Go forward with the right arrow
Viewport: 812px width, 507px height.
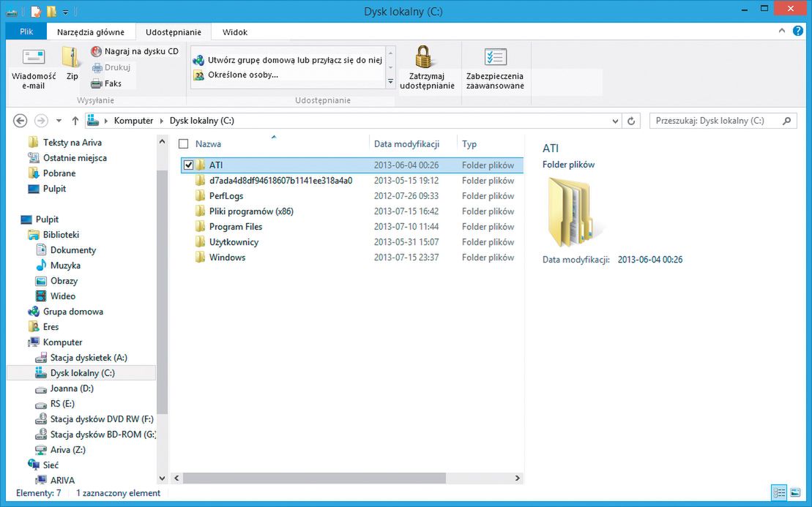41,121
